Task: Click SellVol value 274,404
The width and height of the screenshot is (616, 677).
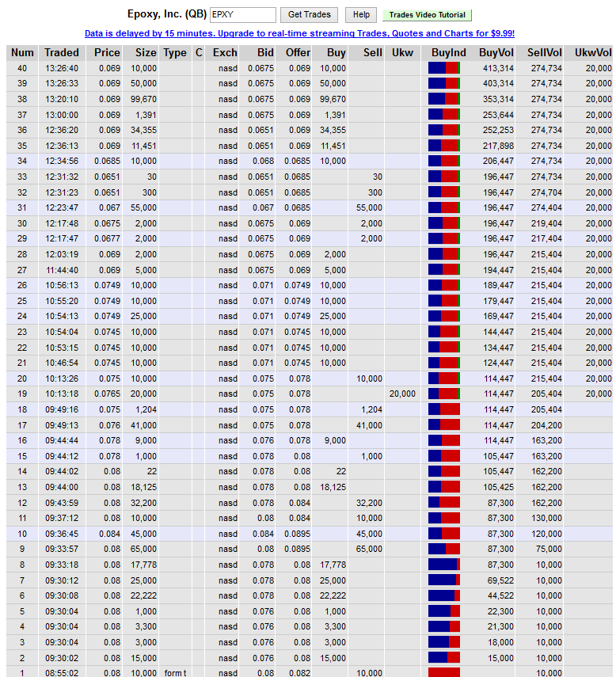Action: pos(546,207)
